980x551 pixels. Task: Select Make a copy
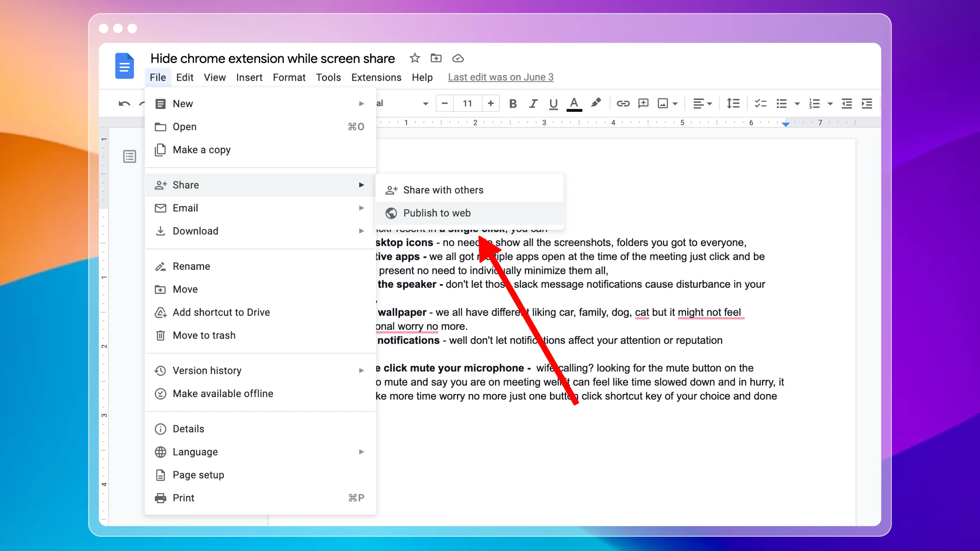point(260,150)
